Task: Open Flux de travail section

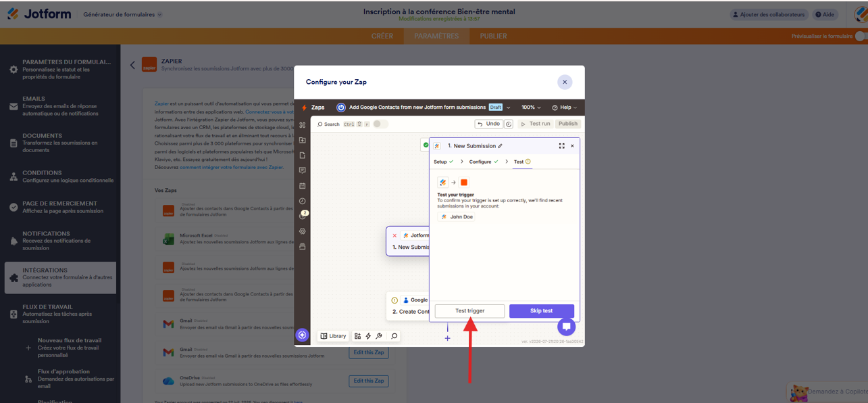Action: coord(60,314)
